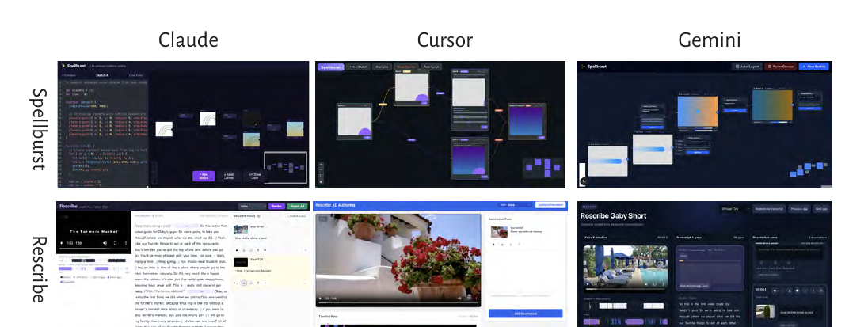The height and width of the screenshot is (327, 868).
Task: Click Spellburst logo icon in Gemini panel
Action: (583, 67)
